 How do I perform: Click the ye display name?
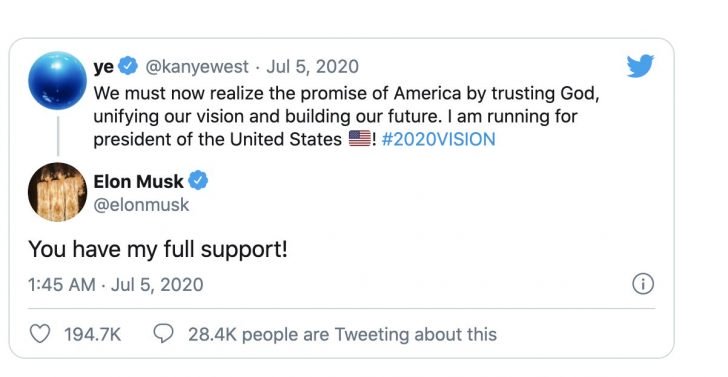click(104, 67)
